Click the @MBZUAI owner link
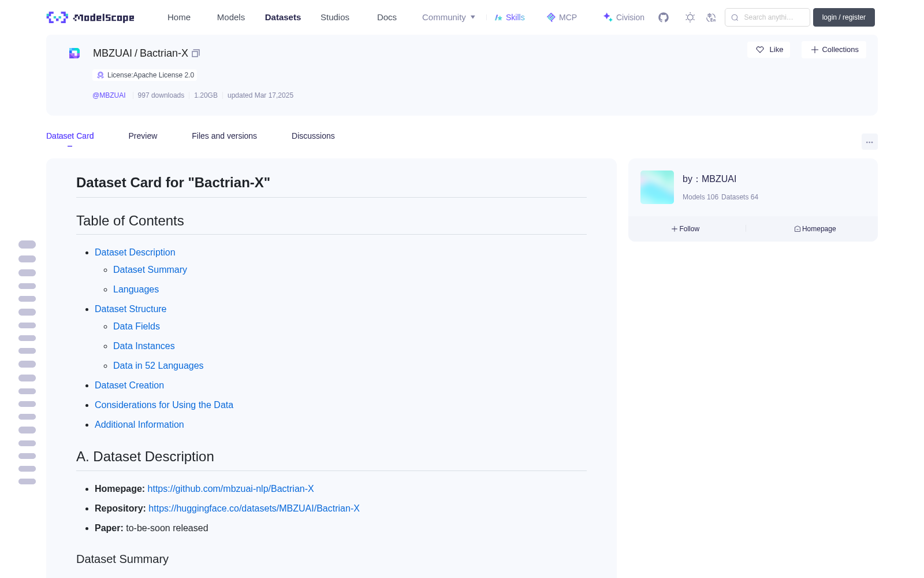Image resolution: width=924 pixels, height=578 pixels. click(x=109, y=95)
